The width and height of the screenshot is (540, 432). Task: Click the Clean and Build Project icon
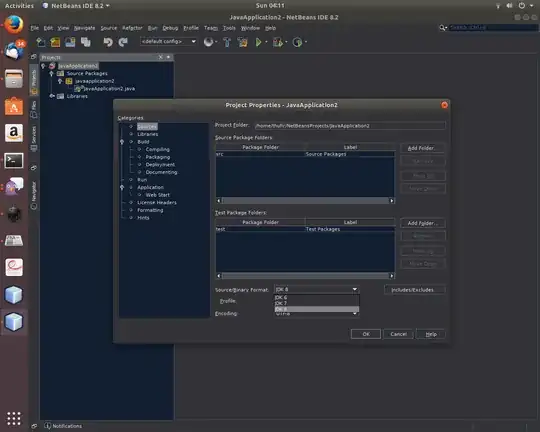pos(242,42)
